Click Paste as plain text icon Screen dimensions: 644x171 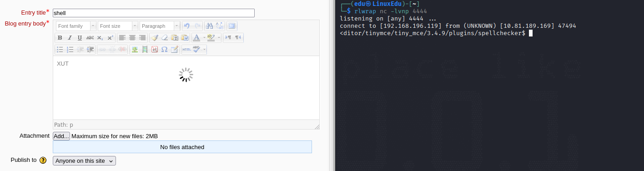pos(175,38)
